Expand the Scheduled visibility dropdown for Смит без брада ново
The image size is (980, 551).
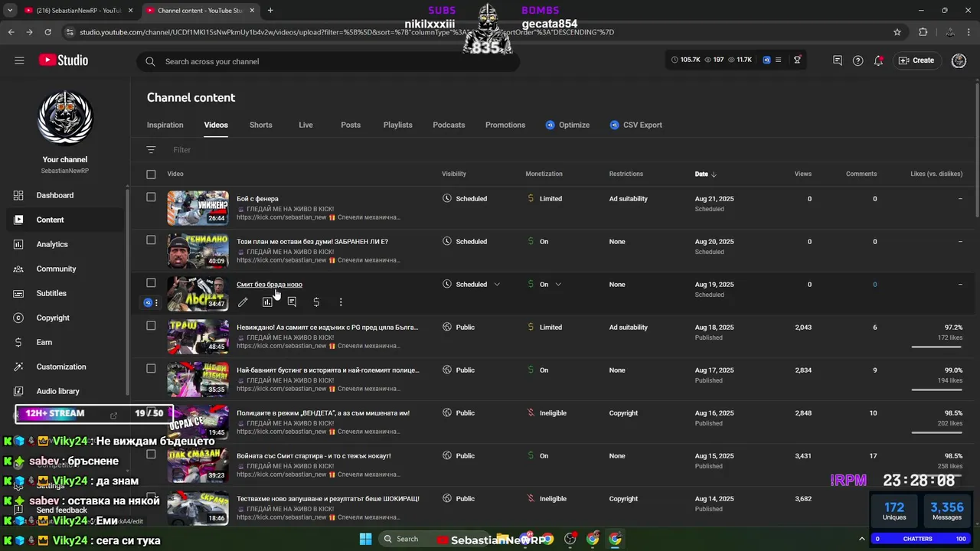(x=497, y=285)
